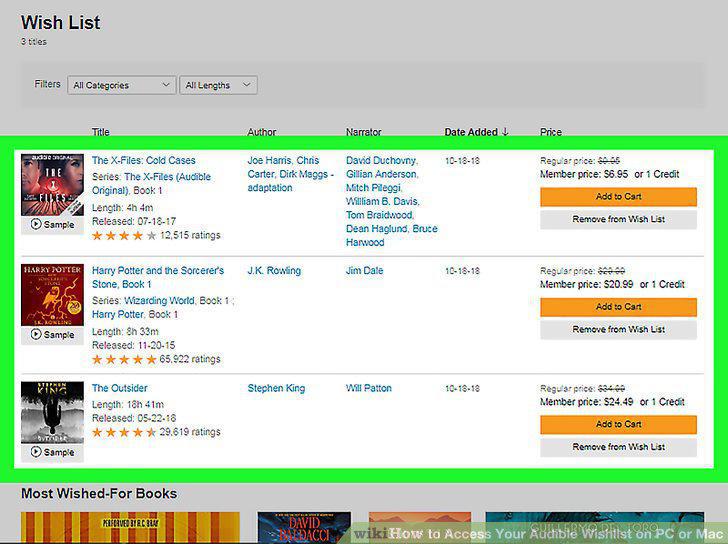Viewport: 728px width, 544px height.
Task: Click the Harry Potter cover thumbnail
Action: click(52, 295)
